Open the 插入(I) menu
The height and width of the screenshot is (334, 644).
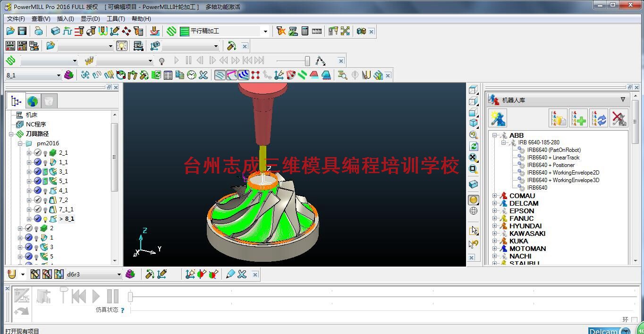point(65,19)
